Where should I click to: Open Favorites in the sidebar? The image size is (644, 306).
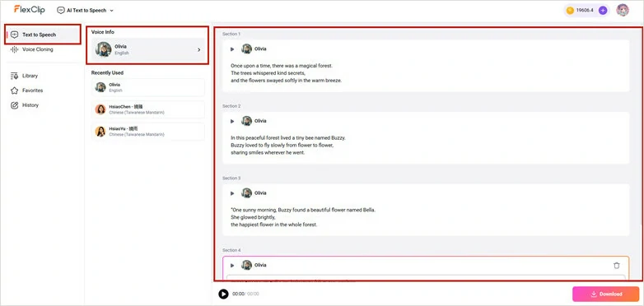[32, 90]
